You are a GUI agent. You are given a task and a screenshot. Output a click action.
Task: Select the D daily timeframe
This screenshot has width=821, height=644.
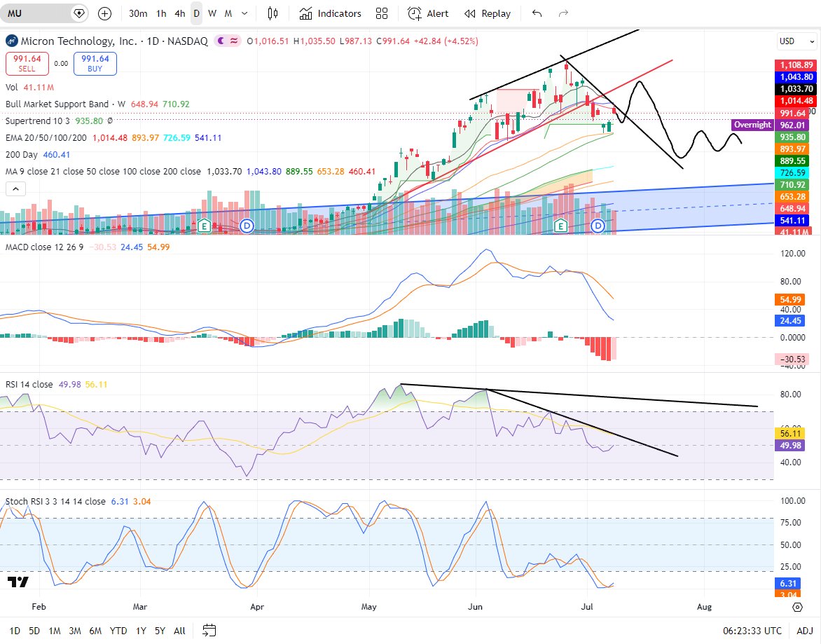click(x=196, y=13)
